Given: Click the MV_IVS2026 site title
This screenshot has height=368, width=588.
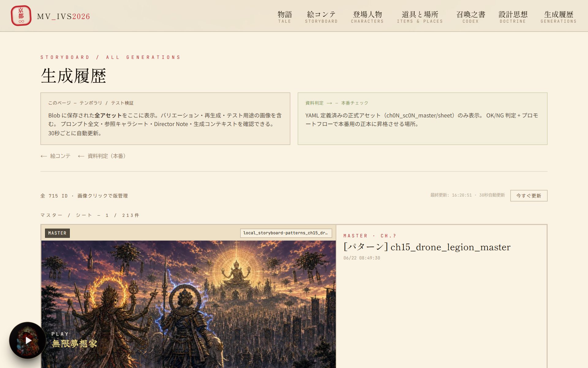Looking at the screenshot, I should pyautogui.click(x=63, y=17).
